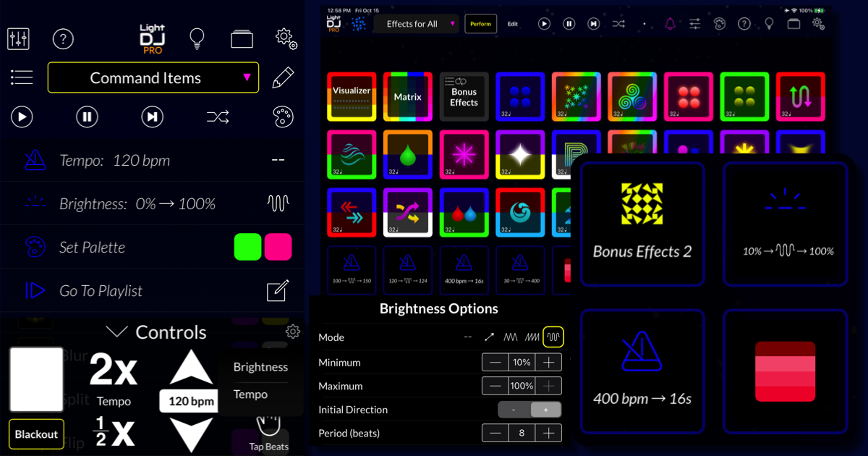Choose Brightness in the controls popup
The image size is (868, 456).
(260, 367)
